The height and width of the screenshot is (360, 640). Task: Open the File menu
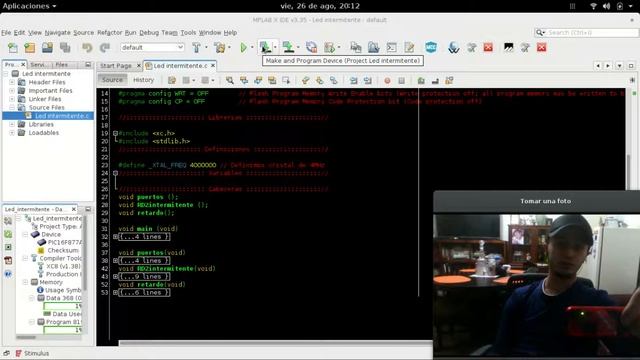pos(6,32)
